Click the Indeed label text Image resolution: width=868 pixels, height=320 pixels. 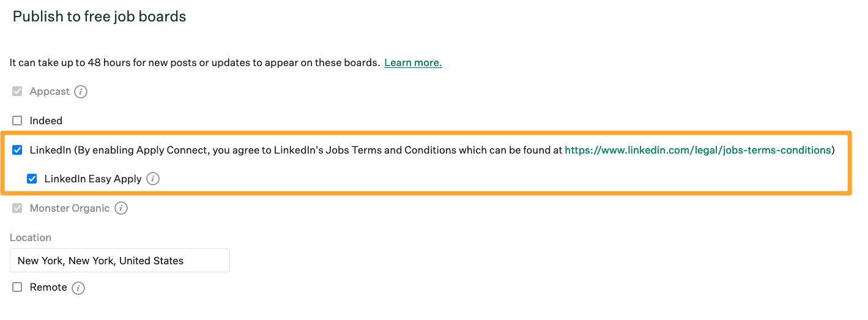click(46, 121)
